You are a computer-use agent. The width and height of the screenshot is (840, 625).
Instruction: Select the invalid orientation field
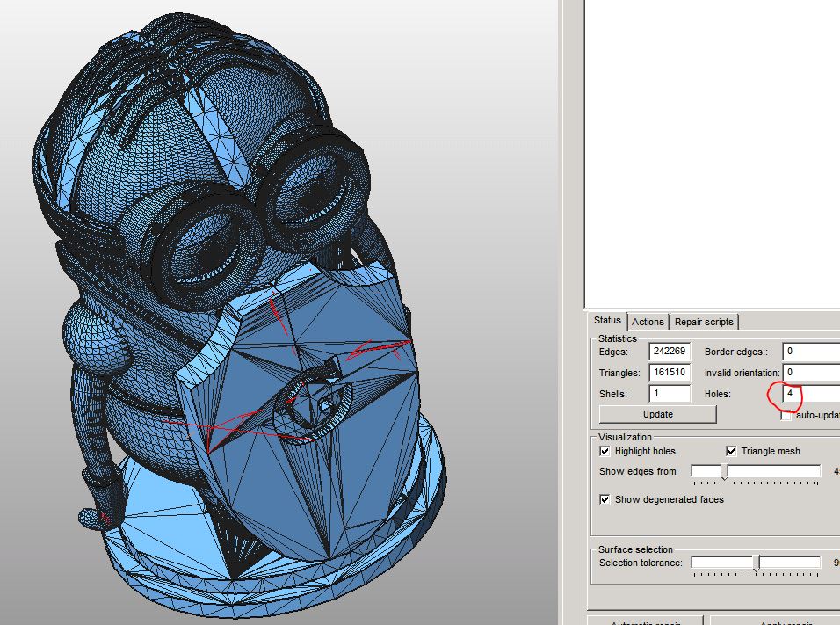[x=813, y=372]
